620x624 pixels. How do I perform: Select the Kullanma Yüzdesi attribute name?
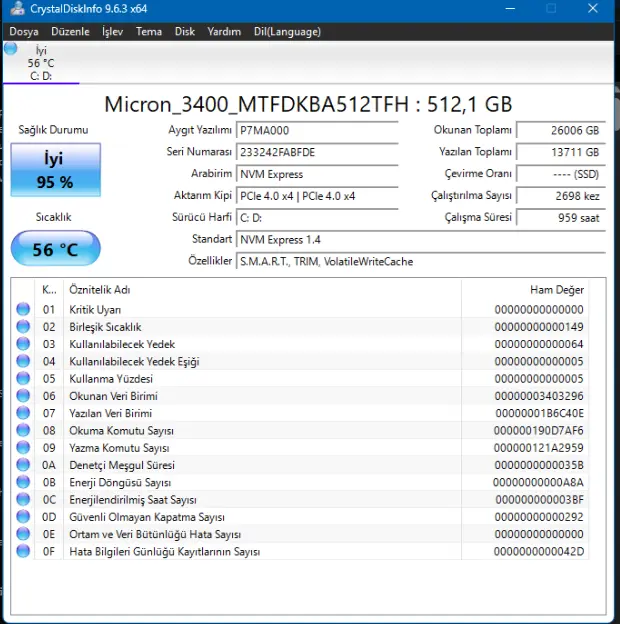[111, 379]
